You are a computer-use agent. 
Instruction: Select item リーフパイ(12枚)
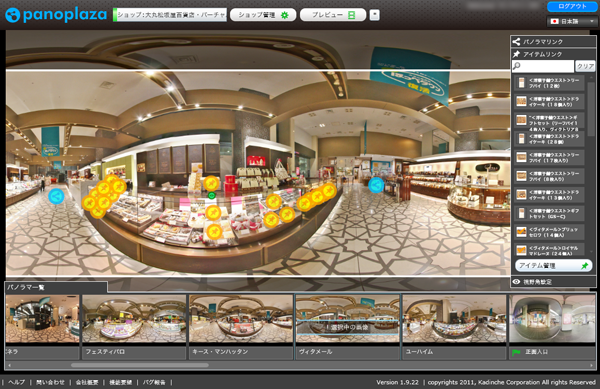click(x=549, y=83)
